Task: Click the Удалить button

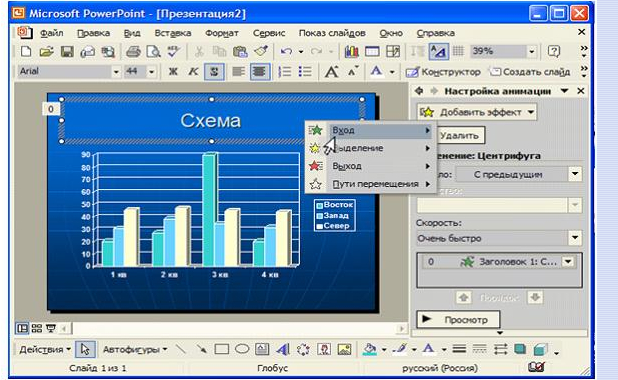Action: coord(460,136)
